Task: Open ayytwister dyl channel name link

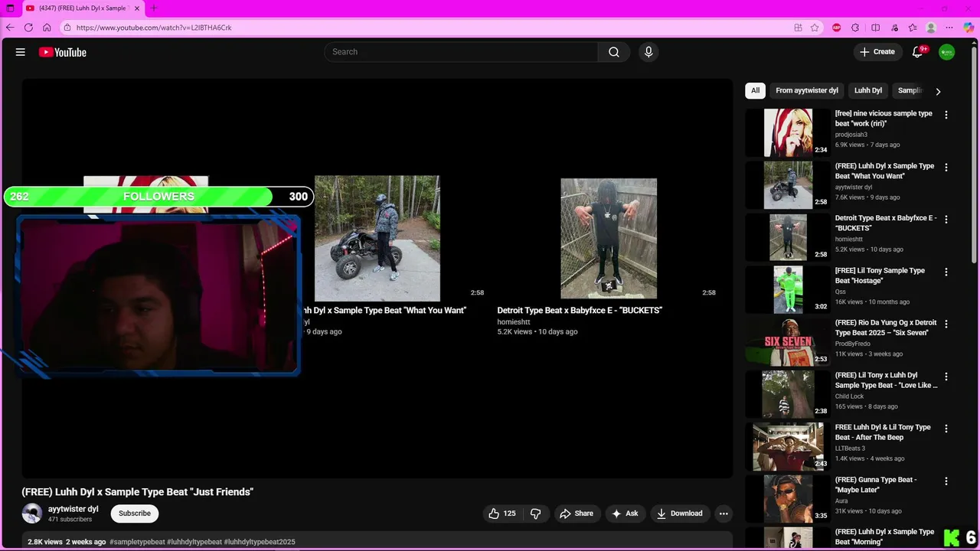Action: click(73, 509)
